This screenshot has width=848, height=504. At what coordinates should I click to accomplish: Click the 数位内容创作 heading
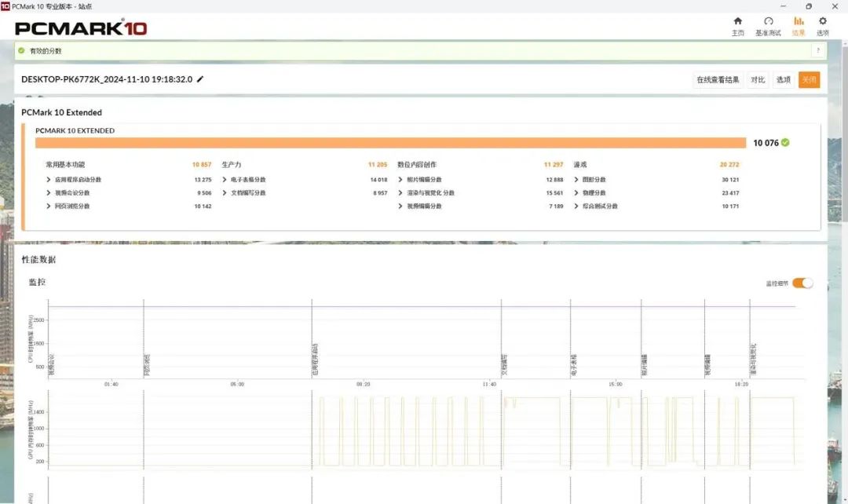click(417, 164)
